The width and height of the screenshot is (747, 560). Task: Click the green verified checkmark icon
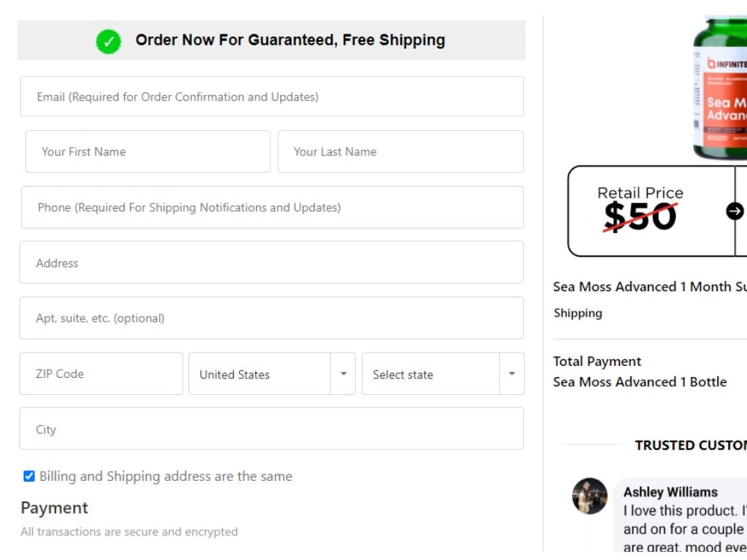coord(109,41)
